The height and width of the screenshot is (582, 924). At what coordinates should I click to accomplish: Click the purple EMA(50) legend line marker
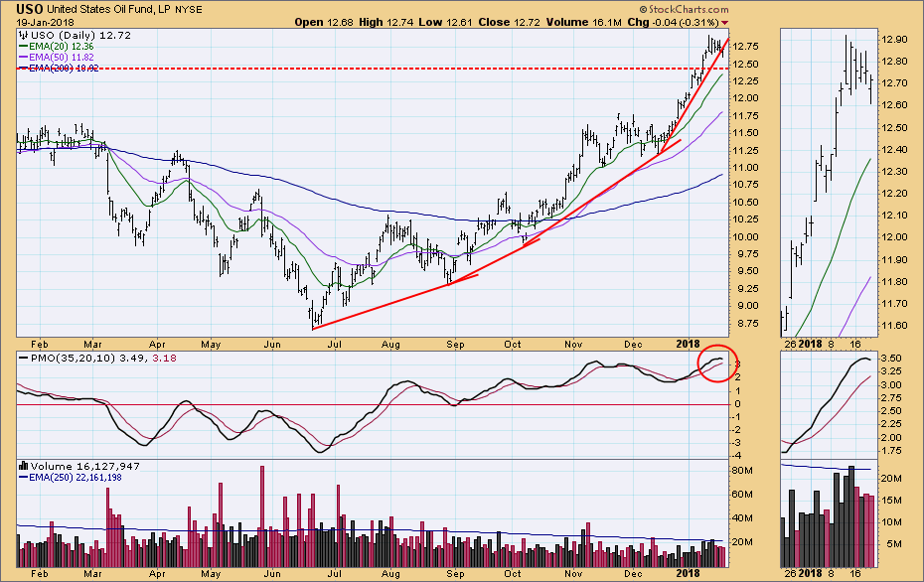coord(23,58)
